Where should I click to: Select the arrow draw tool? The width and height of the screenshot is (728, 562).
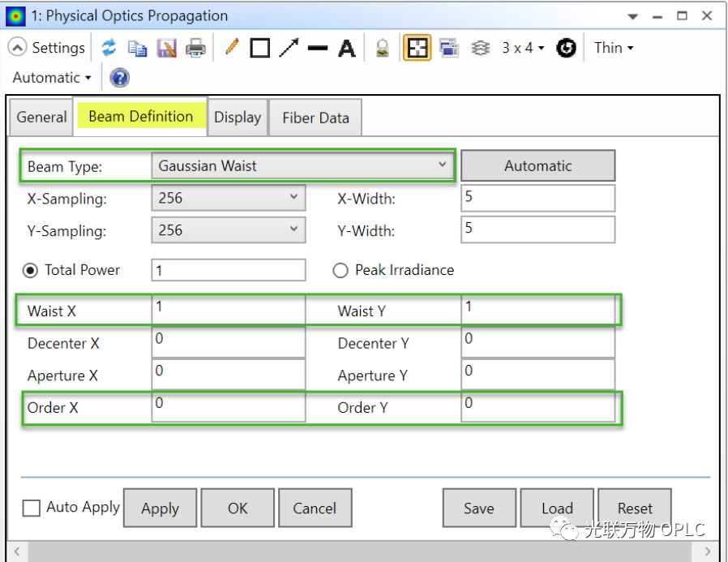coord(289,48)
